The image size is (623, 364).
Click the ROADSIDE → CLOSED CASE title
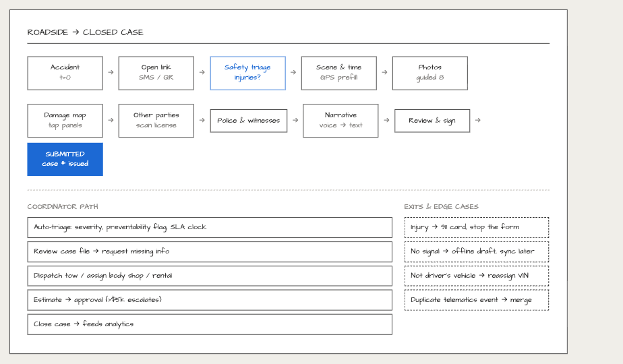pyautogui.click(x=85, y=32)
